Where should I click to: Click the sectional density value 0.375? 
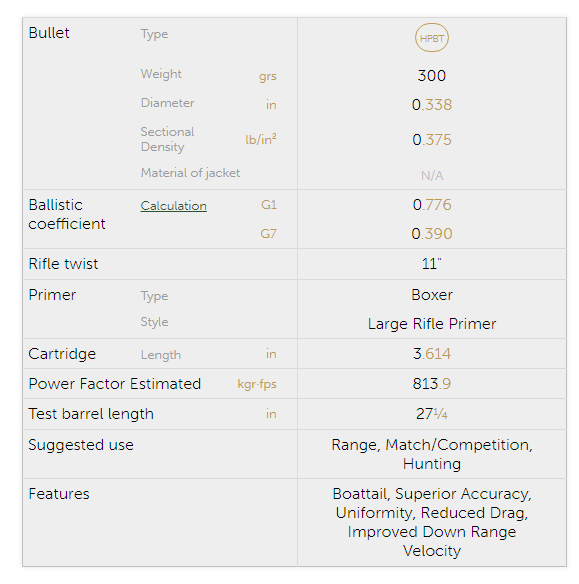[x=432, y=140]
